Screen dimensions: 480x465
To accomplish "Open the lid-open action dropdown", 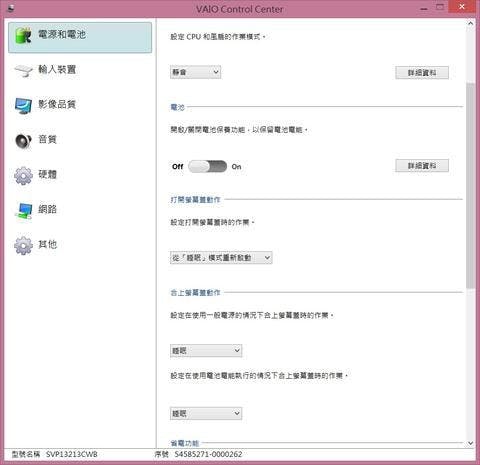I will [x=221, y=258].
